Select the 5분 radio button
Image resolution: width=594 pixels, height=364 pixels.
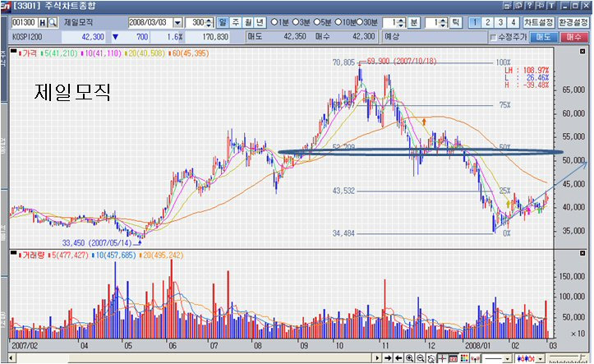coord(317,22)
